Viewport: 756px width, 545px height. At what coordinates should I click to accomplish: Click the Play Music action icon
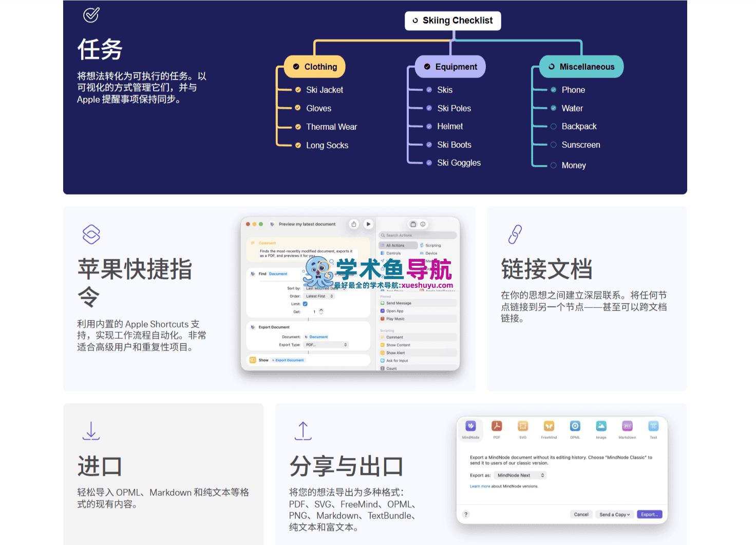pos(383,319)
